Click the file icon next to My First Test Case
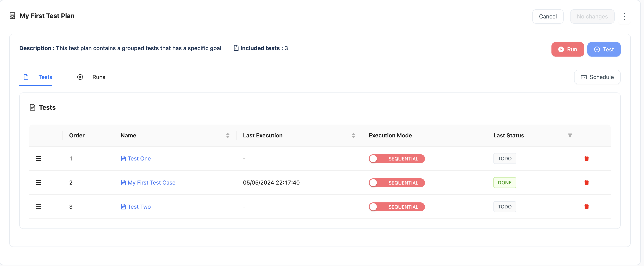 [x=123, y=183]
